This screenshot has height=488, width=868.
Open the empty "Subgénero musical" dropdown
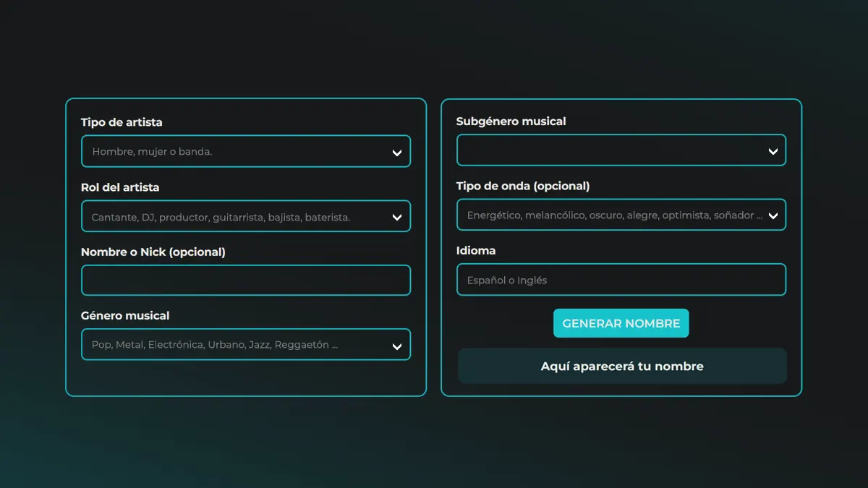pos(621,150)
